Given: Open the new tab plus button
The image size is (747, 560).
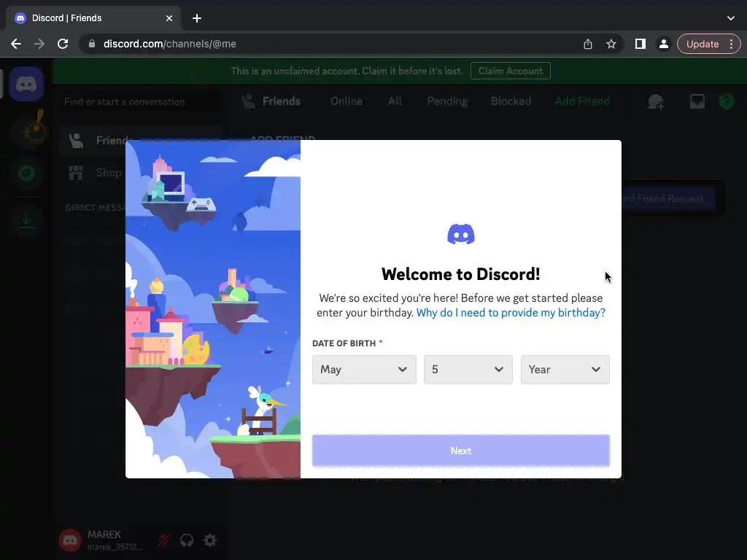Looking at the screenshot, I should pos(197,18).
